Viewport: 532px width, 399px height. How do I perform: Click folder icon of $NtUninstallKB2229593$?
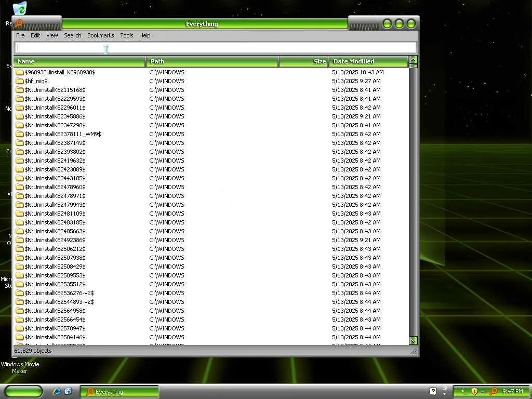point(20,99)
